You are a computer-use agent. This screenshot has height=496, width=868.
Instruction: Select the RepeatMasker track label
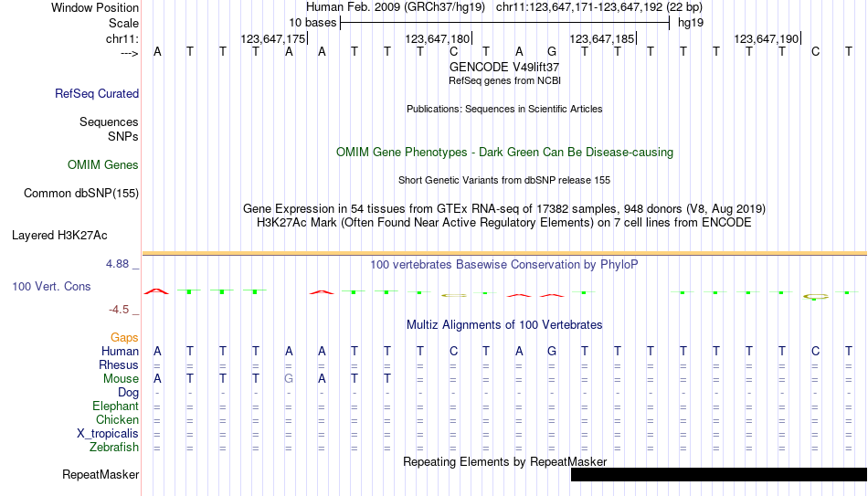101,474
